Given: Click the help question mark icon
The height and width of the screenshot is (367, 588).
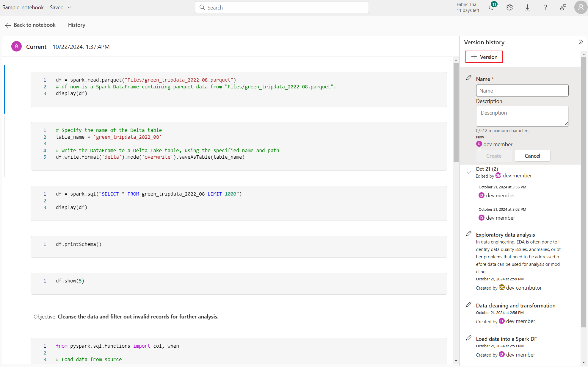Looking at the screenshot, I should click(x=546, y=7).
